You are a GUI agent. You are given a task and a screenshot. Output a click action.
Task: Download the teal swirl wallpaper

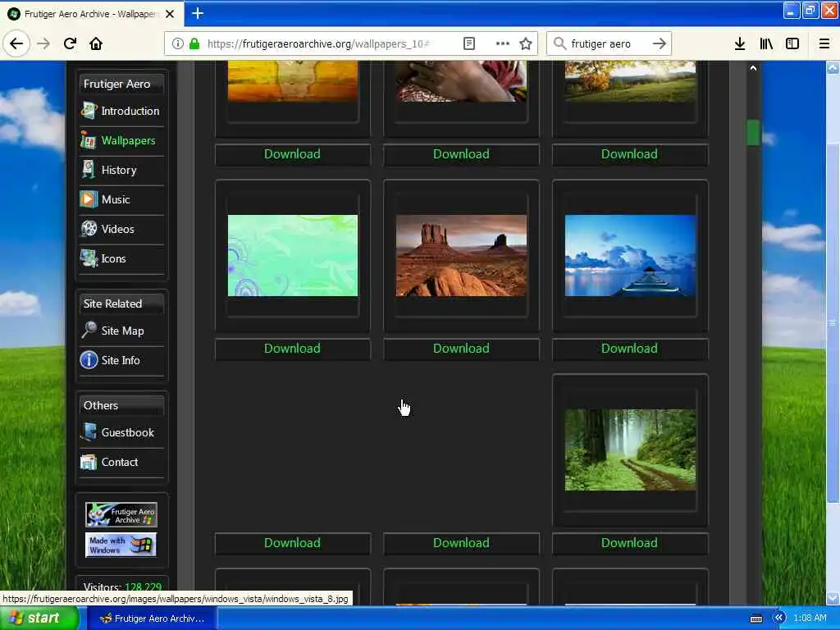(293, 348)
